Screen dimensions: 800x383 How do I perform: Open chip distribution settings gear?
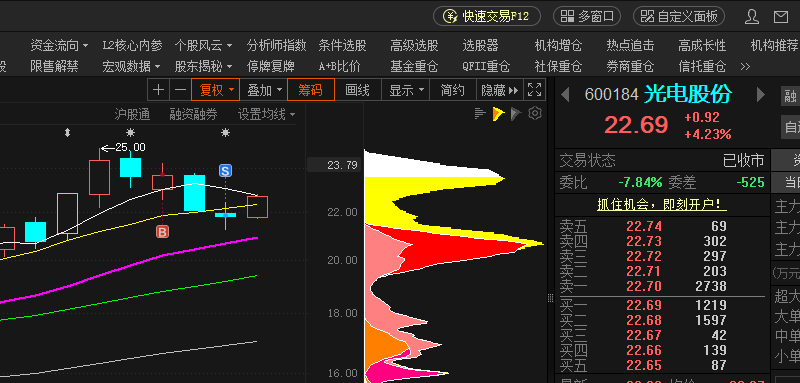pos(535,113)
